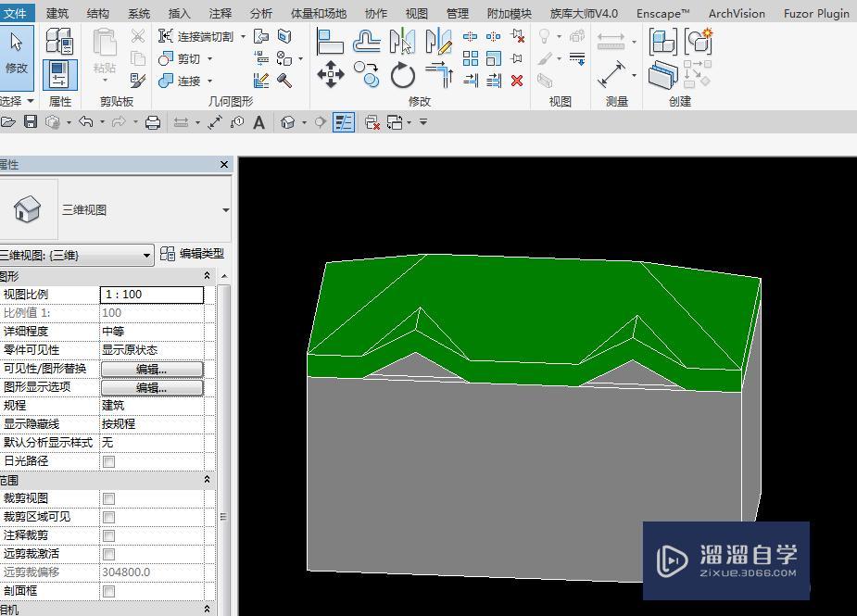857x616 pixels.
Task: Click the Undo arrow icon
Action: pos(86,122)
